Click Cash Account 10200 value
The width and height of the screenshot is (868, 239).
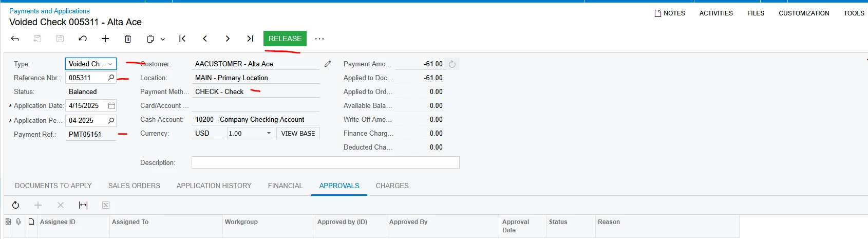tap(256, 119)
